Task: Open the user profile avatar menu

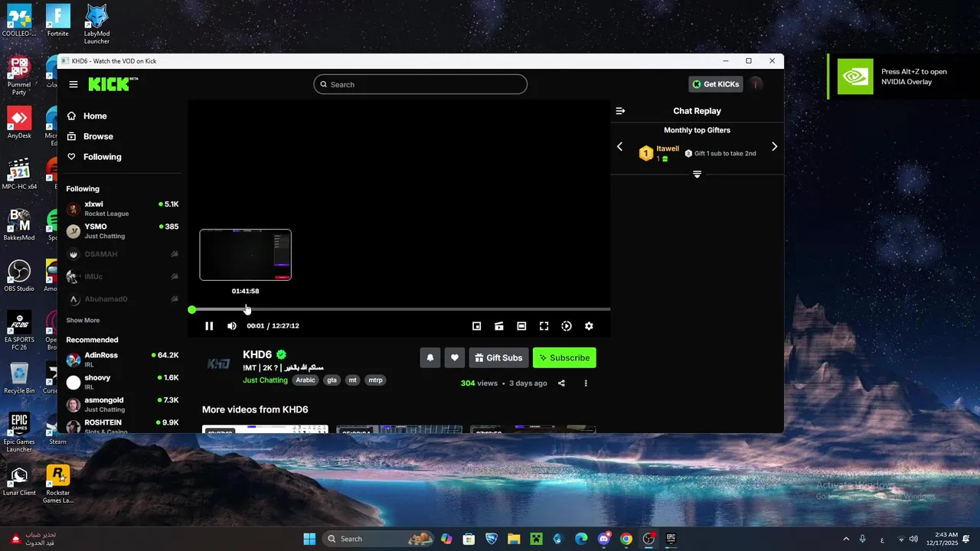Action: pos(756,84)
